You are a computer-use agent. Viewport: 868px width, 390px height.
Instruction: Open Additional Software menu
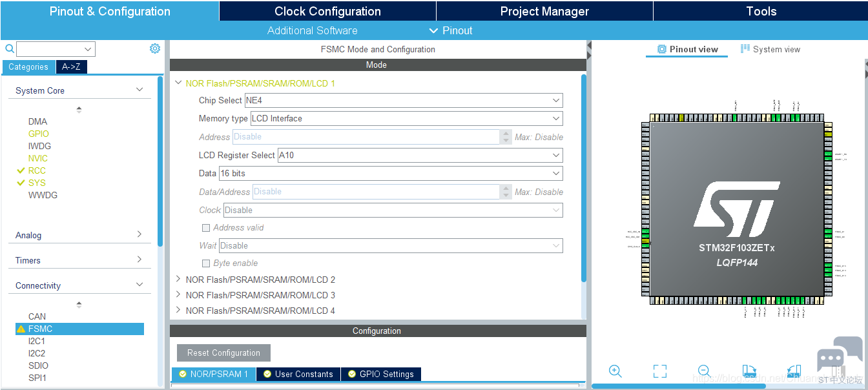click(313, 30)
